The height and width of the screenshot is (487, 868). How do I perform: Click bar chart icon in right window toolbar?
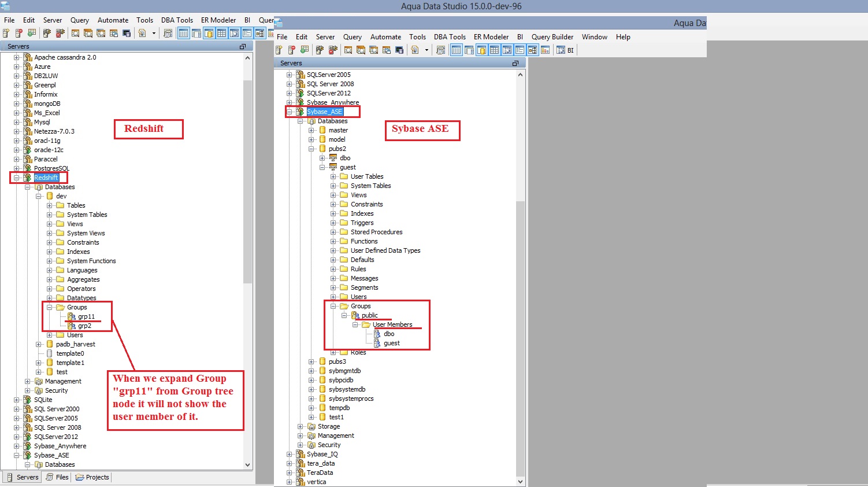(545, 50)
